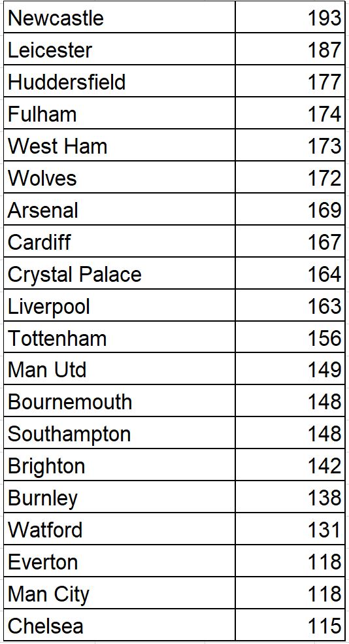
Task: Select the Burnley cell
Action: point(120,497)
